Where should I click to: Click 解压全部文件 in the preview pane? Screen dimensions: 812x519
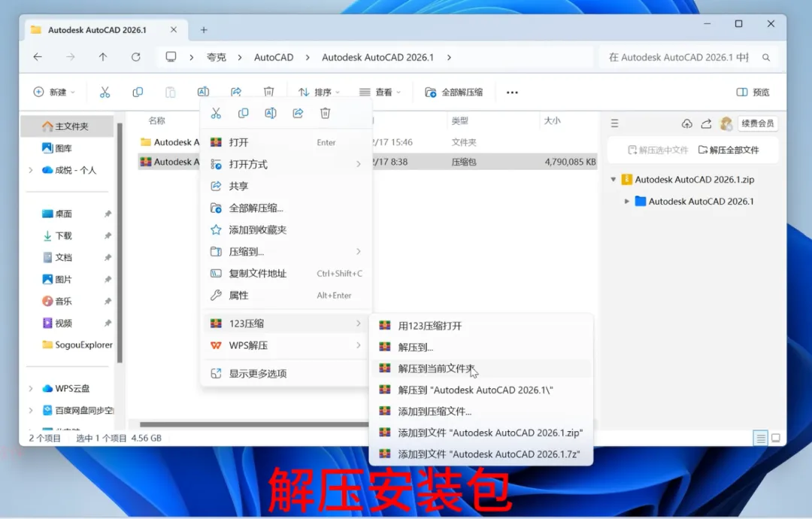pos(729,150)
